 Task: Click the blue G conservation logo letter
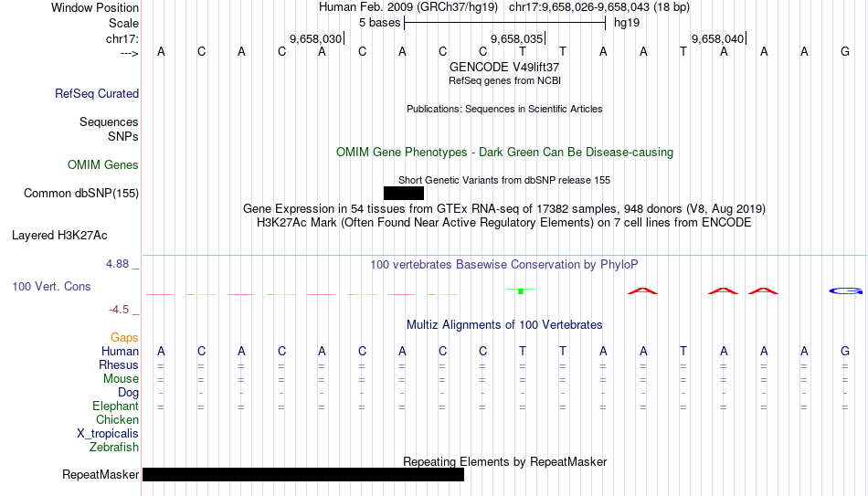(x=845, y=290)
